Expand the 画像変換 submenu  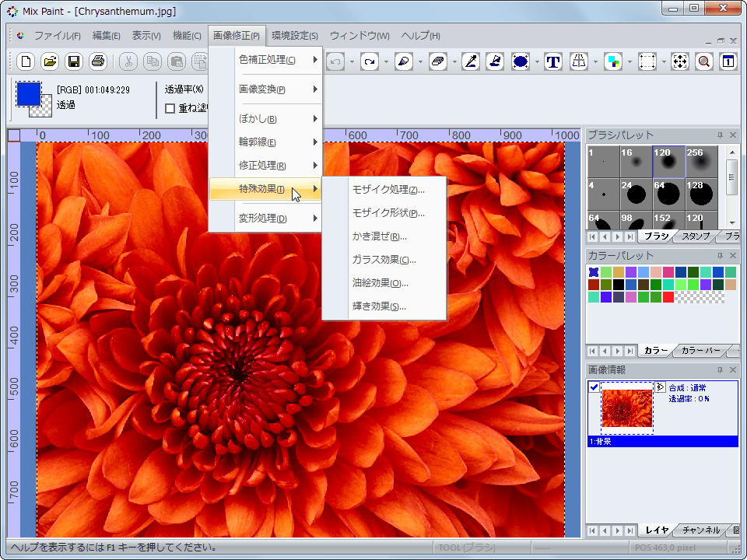pyautogui.click(x=266, y=89)
